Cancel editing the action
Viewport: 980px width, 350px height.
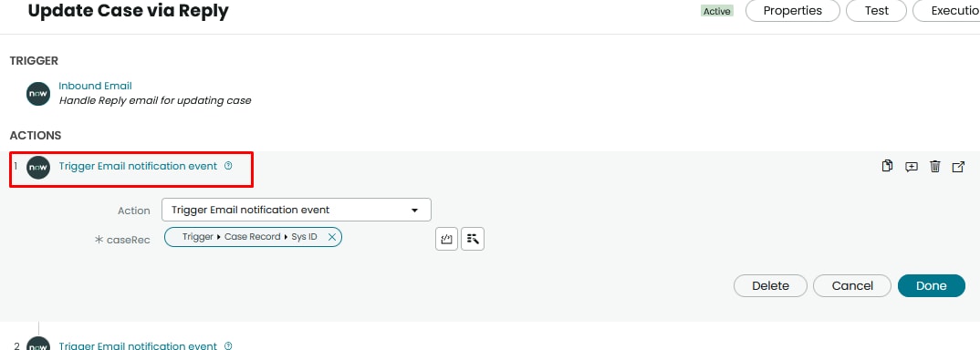[x=852, y=285]
